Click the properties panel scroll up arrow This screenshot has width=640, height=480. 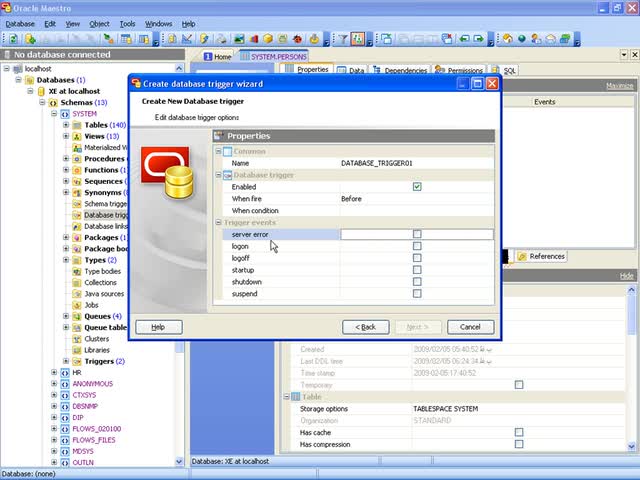coord(631,290)
